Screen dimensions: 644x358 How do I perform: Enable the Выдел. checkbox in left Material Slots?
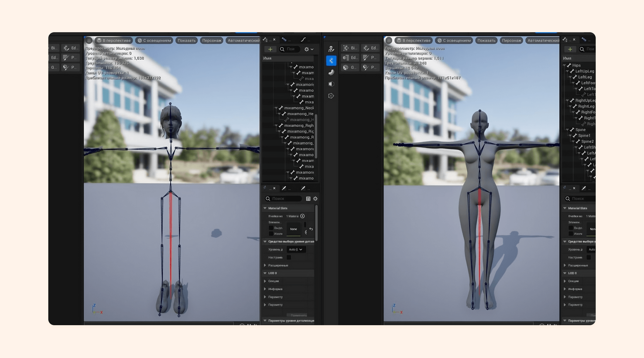click(x=271, y=228)
